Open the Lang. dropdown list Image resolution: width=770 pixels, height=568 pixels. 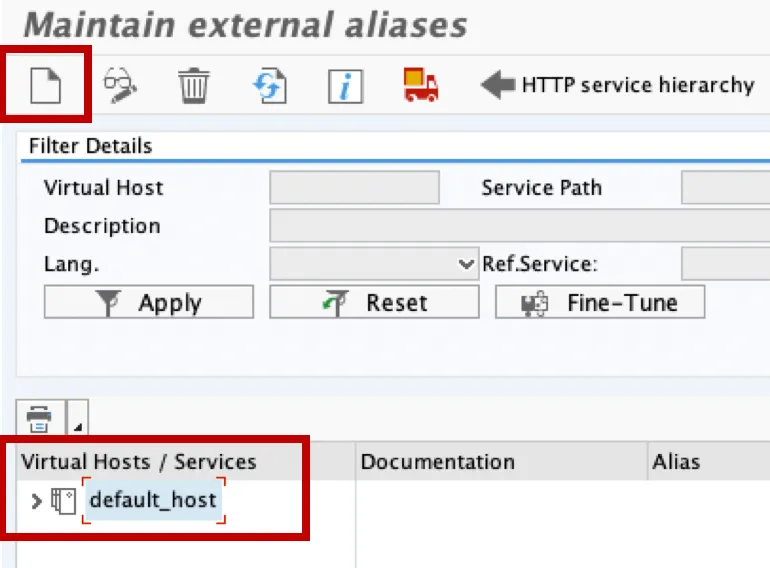point(466,265)
